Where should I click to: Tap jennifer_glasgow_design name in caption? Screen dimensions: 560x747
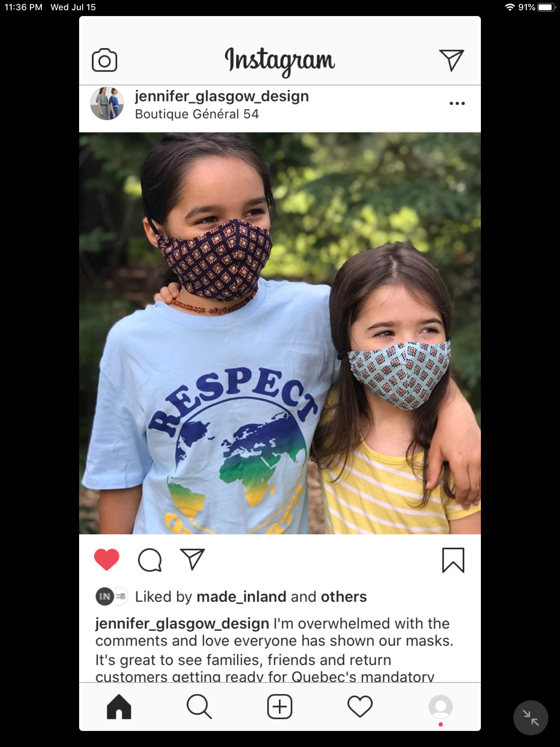click(x=182, y=624)
